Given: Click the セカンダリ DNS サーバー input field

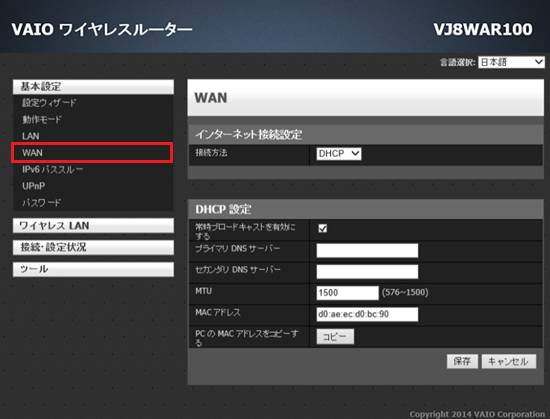Looking at the screenshot, I should pos(367,271).
